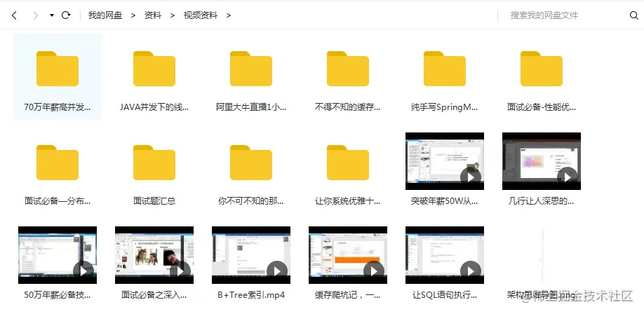This screenshot has height=314, width=644.
Task: Click the 面试题汇总 folder name
Action: point(154,201)
